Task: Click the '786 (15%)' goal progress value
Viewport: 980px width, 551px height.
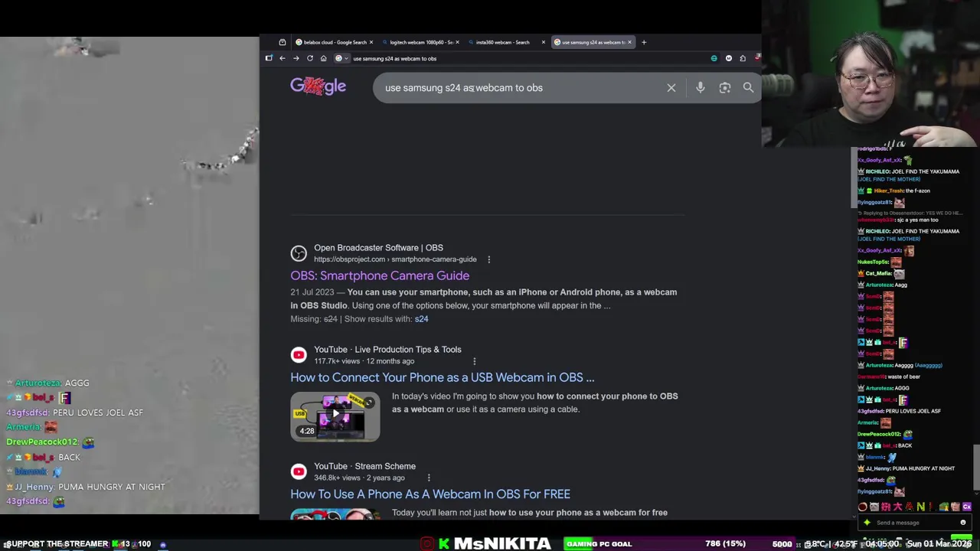Action: click(725, 544)
